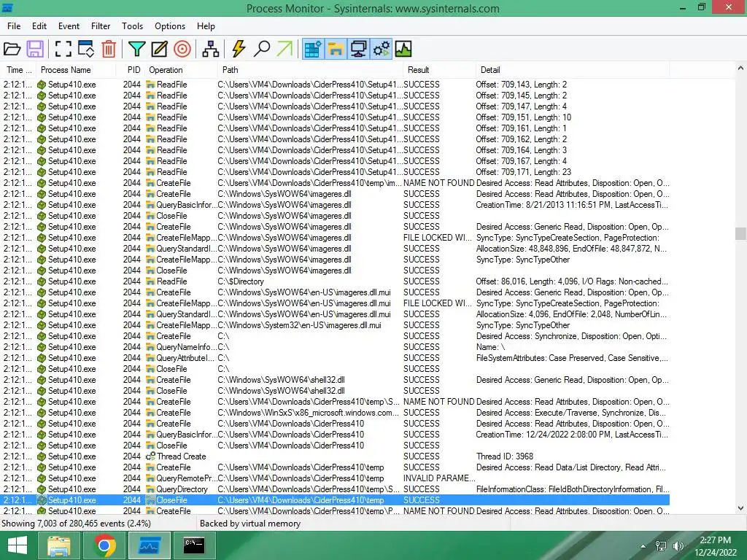This screenshot has height=560, width=747.
Task: Toggle Show File System Activity icon
Action: tap(336, 49)
